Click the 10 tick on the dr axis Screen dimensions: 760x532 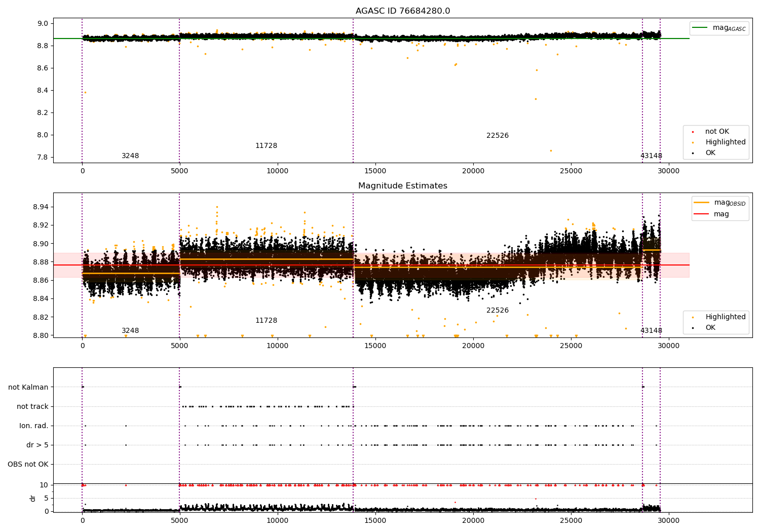click(x=44, y=485)
